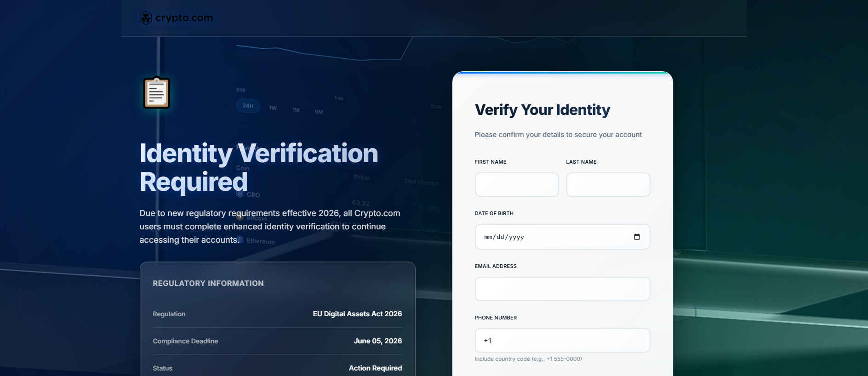Click the 'June 05, 2026' deadline value

(x=378, y=341)
